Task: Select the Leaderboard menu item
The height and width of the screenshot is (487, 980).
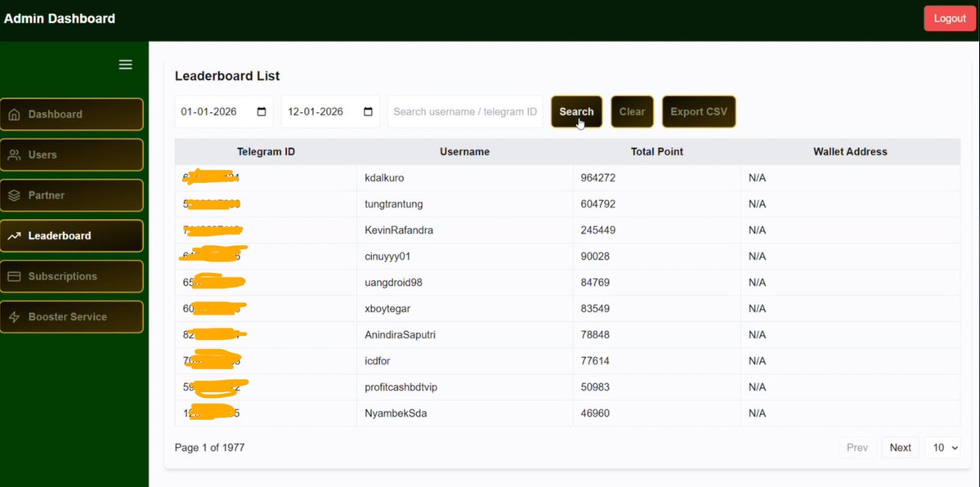Action: pyautogui.click(x=71, y=235)
